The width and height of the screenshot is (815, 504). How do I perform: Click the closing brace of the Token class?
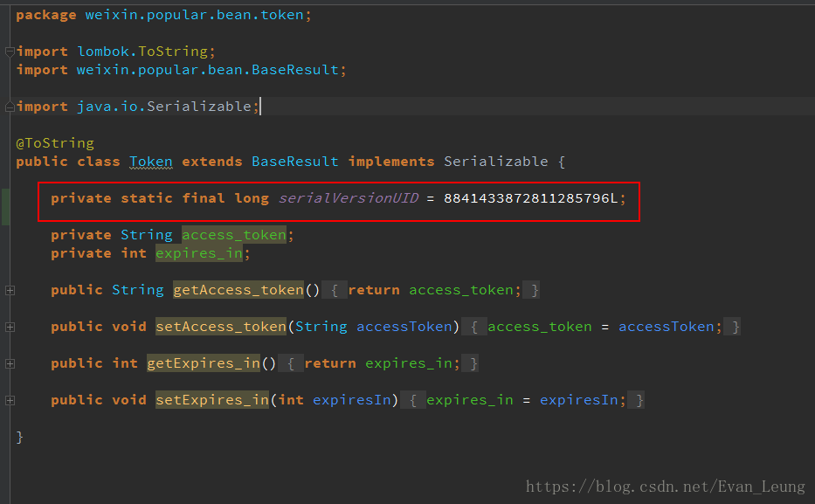coord(20,437)
